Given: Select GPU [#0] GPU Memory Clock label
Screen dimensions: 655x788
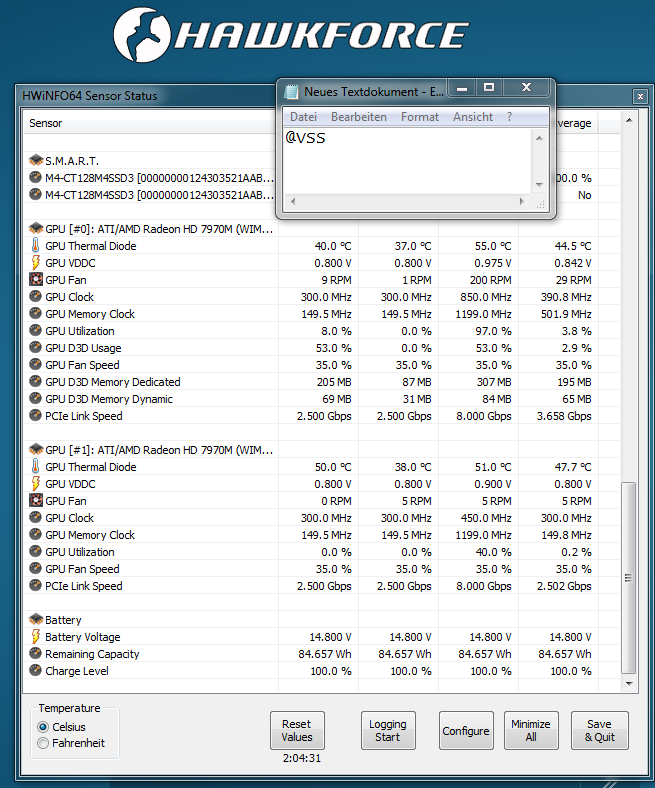Looking at the screenshot, I should coord(90,314).
